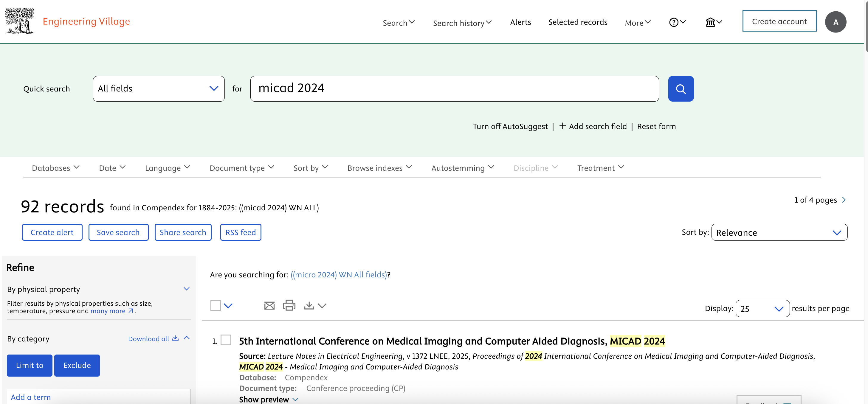Open the help question mark menu
This screenshot has height=404, width=868.
click(x=677, y=22)
